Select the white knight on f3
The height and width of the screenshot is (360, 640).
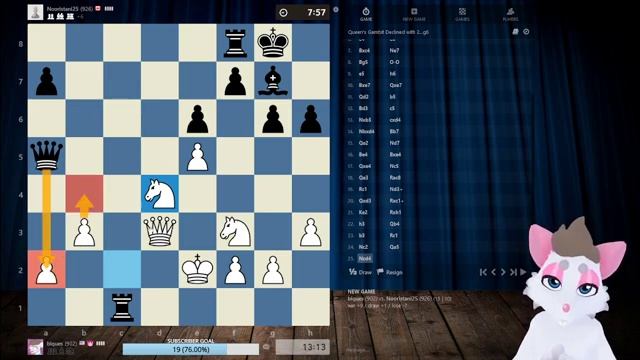coord(235,231)
